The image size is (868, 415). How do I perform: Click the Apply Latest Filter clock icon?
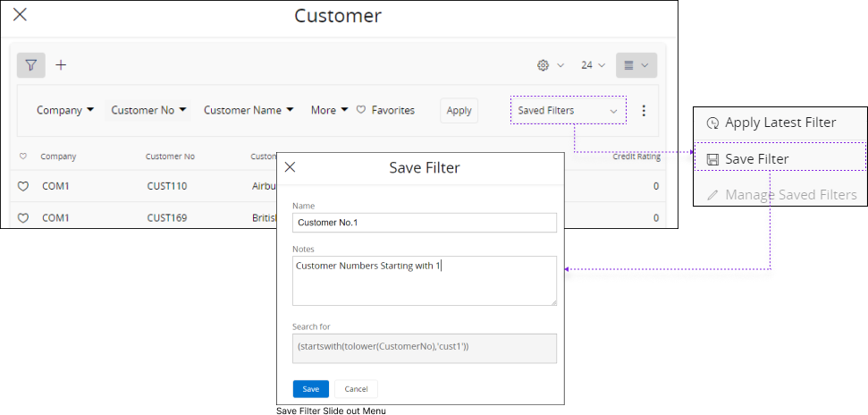pyautogui.click(x=712, y=123)
